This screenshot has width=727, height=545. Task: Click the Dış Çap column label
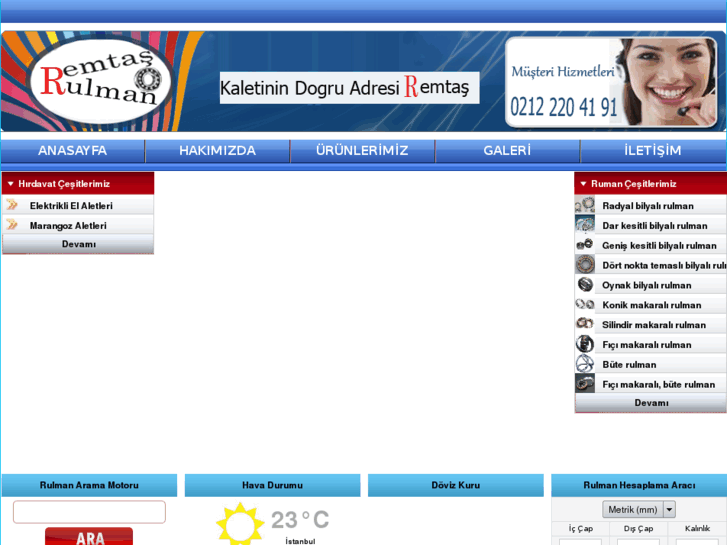coord(638,528)
